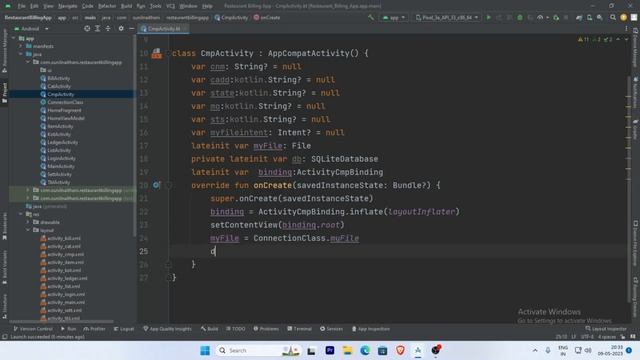Image resolution: width=640 pixels, height=360 pixels.
Task: Open the File menu
Action: point(21,6)
